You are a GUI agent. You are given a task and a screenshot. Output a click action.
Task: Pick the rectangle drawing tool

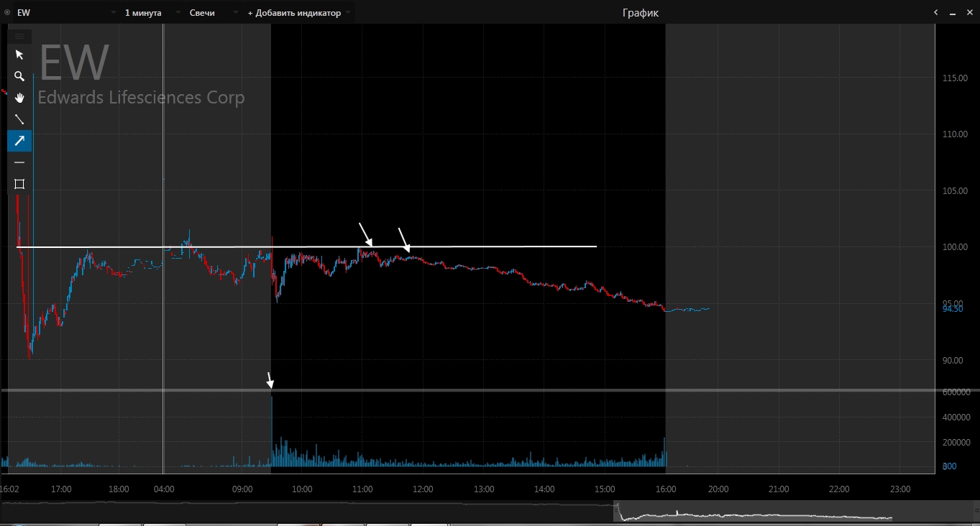19,184
